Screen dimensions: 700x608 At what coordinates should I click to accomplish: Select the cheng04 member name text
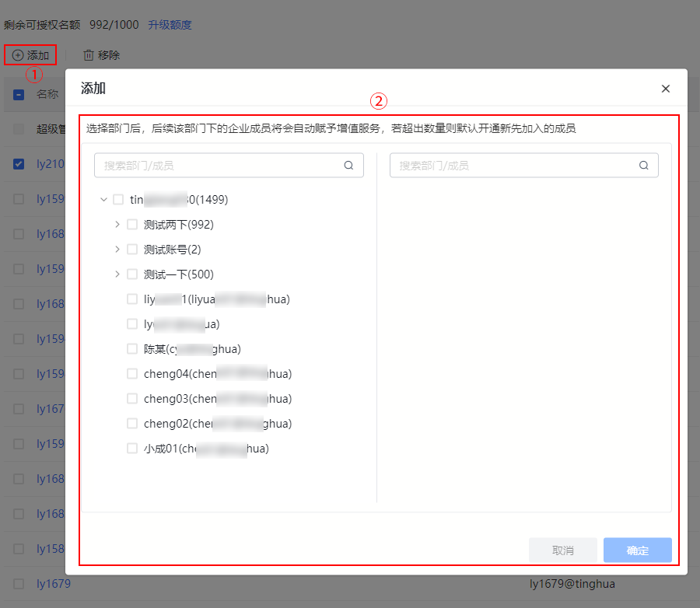click(218, 374)
